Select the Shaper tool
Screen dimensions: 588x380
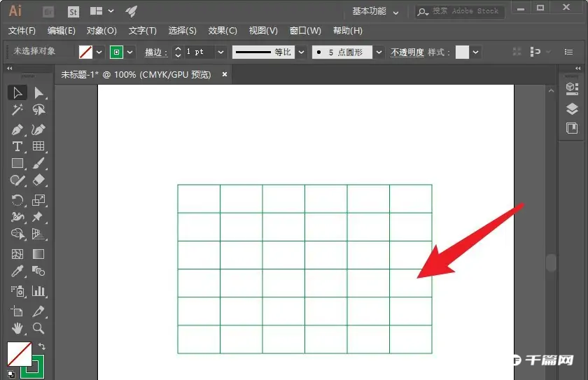coord(17,181)
